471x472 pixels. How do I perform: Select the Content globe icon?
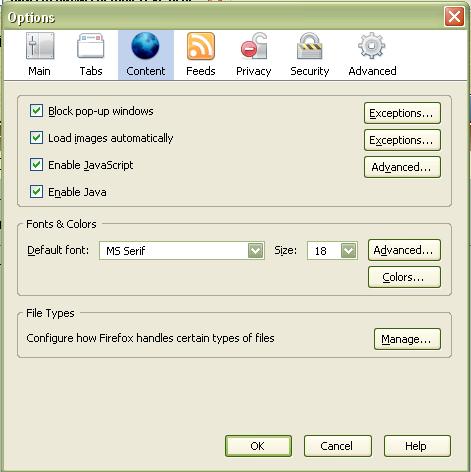[x=145, y=46]
